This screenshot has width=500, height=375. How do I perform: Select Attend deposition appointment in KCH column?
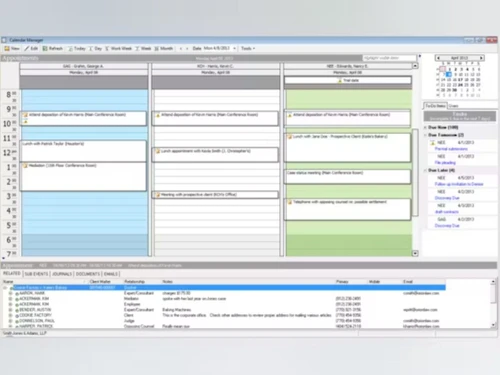[215, 118]
